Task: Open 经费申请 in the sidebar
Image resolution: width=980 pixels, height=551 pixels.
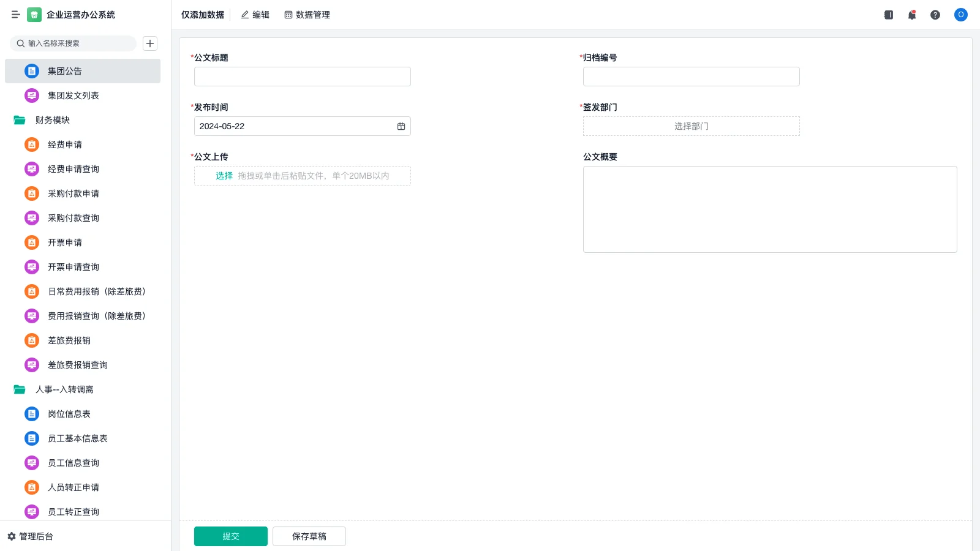Action: 65,144
